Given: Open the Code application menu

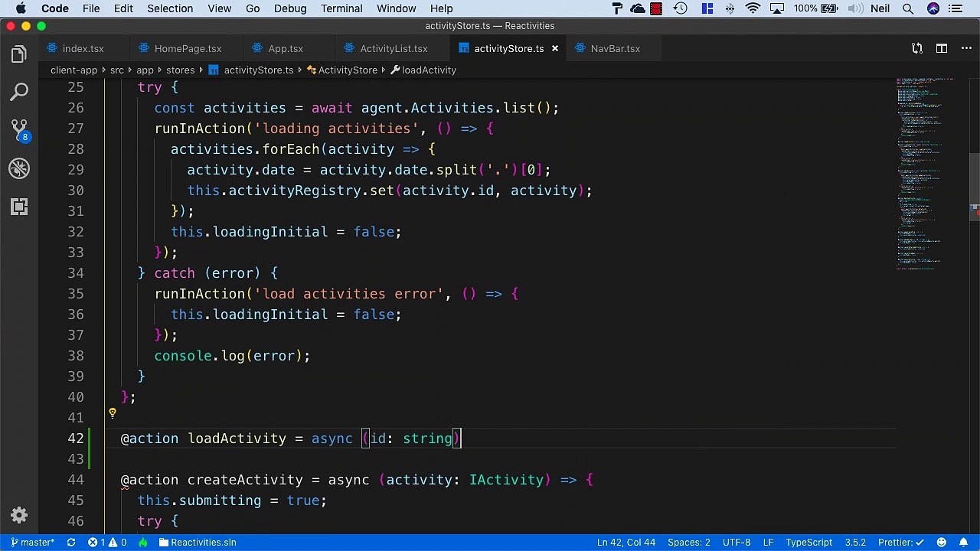Looking at the screenshot, I should (55, 8).
